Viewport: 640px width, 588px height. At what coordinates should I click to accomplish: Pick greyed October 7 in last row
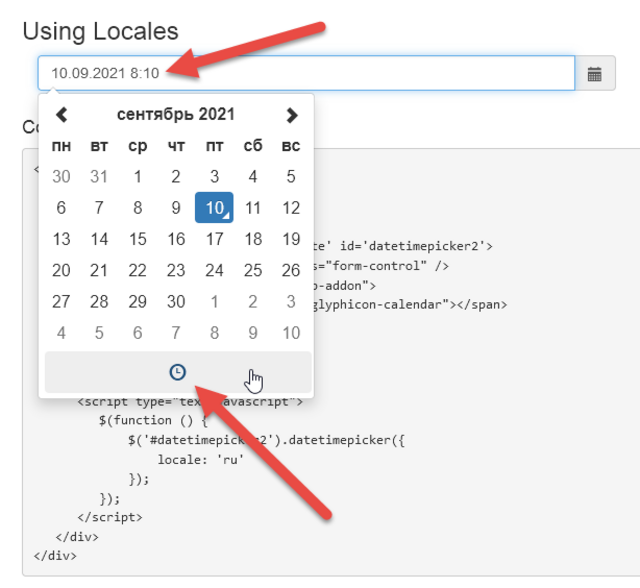pyautogui.click(x=176, y=333)
